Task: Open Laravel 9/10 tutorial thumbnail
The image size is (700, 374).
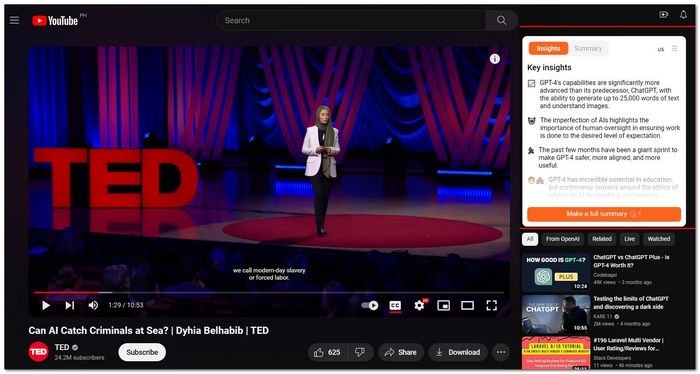Action: pos(556,353)
